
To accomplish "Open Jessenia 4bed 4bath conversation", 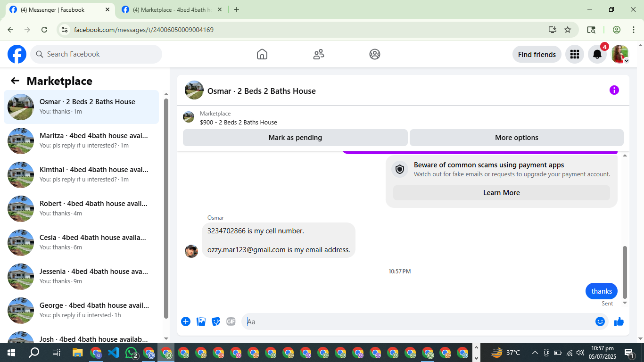I will [x=81, y=277].
